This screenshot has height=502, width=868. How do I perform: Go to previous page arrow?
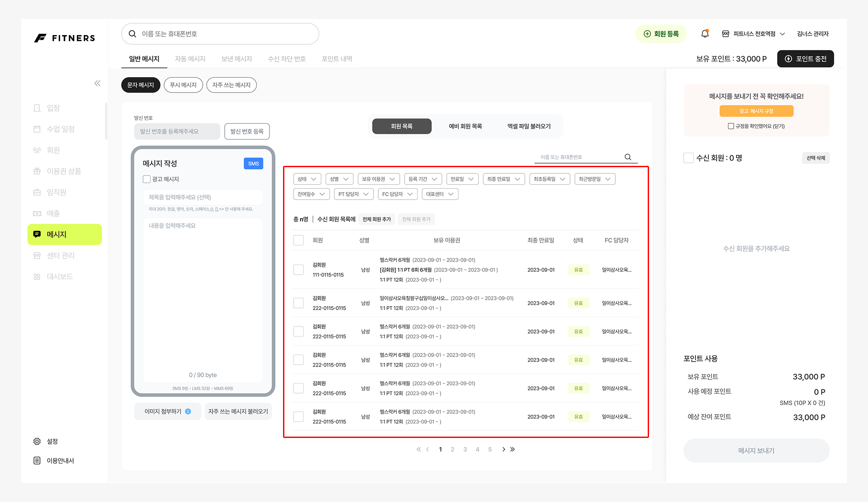point(427,449)
